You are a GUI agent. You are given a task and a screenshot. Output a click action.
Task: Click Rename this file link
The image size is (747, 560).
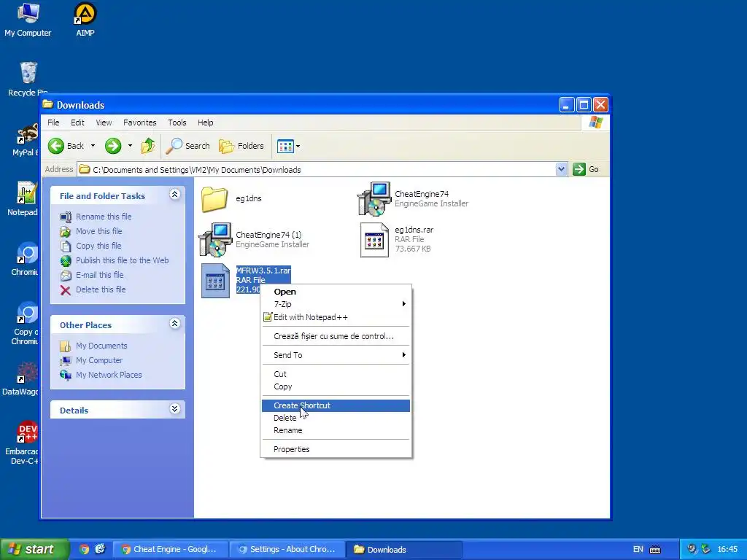click(104, 217)
